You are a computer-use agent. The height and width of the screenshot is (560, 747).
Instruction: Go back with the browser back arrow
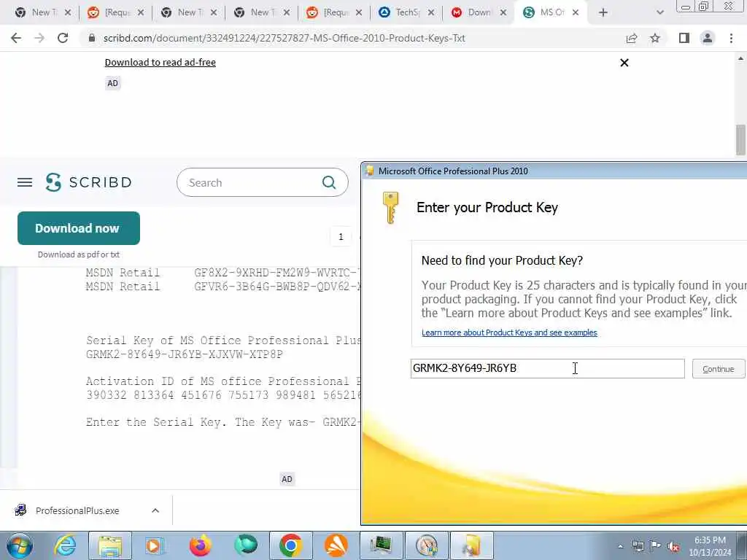(x=16, y=38)
